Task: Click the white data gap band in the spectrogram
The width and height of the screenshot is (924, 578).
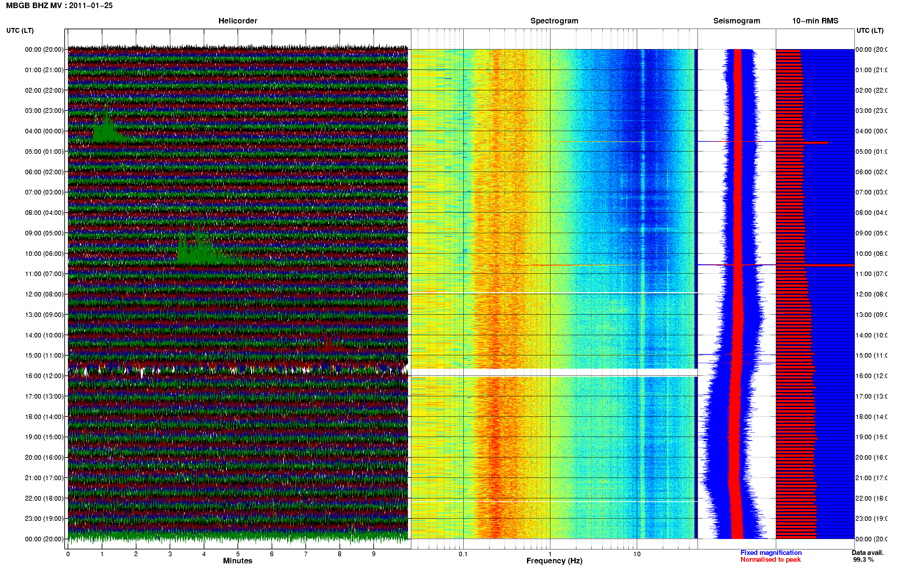Action: [554, 372]
